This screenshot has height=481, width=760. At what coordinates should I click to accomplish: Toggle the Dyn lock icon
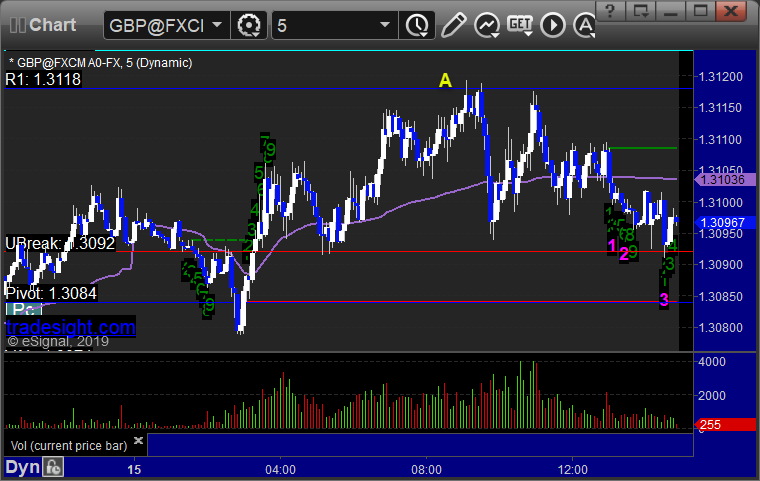click(x=53, y=467)
